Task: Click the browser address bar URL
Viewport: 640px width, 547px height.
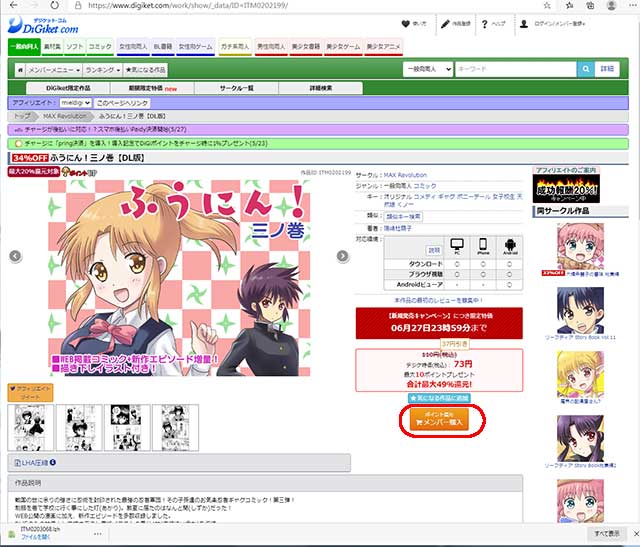Action: click(188, 6)
